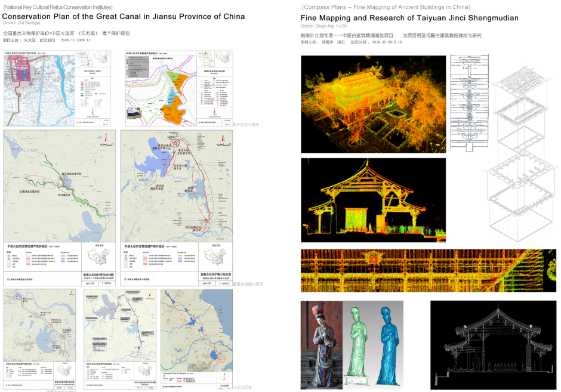The width and height of the screenshot is (561, 392).
Task: Click the China inset map under the blue lake map
Action: [217, 256]
